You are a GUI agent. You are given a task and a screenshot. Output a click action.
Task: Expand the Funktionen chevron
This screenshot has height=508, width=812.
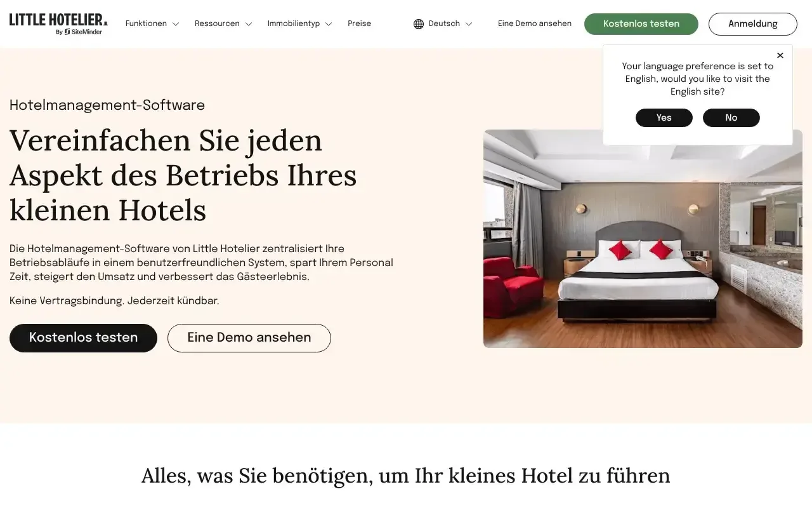point(176,24)
